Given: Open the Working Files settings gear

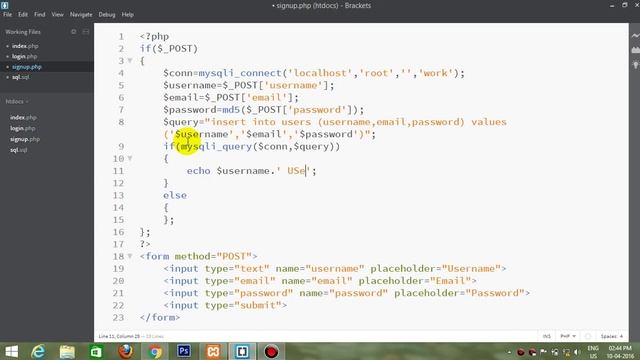Looking at the screenshot, I should [x=73, y=32].
